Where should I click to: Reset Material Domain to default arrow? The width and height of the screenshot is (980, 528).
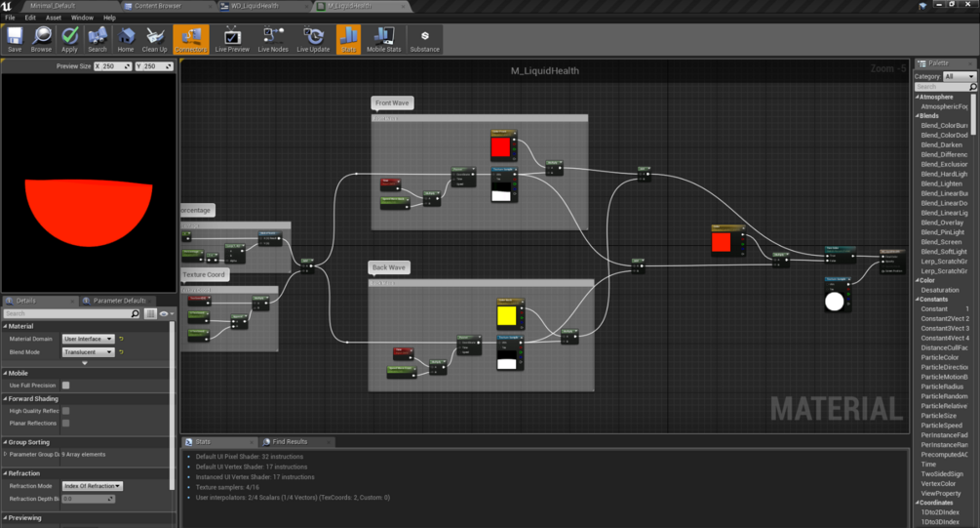tap(121, 339)
